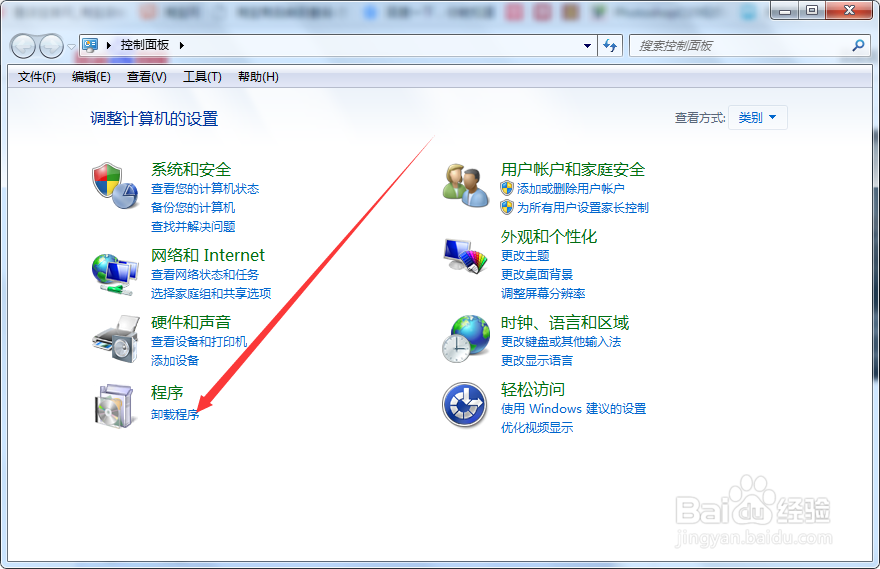
Task: Open the 用户帐户和家庭安全 heading
Action: pos(572,169)
